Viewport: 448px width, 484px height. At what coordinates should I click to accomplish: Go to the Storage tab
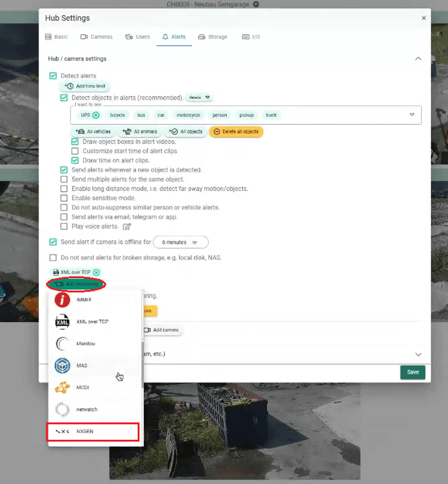(x=213, y=37)
